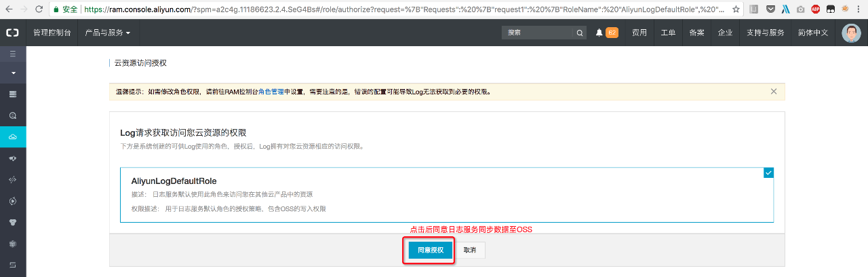Screen dimensions: 868x277
Task: Bookmark this page with the star icon
Action: pos(736,10)
